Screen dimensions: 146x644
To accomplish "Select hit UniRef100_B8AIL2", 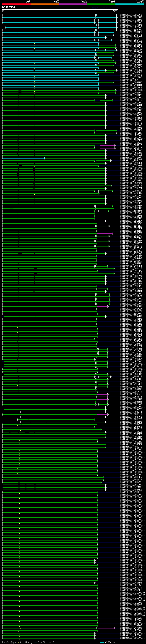I will pyautogui.click(x=131, y=63).
